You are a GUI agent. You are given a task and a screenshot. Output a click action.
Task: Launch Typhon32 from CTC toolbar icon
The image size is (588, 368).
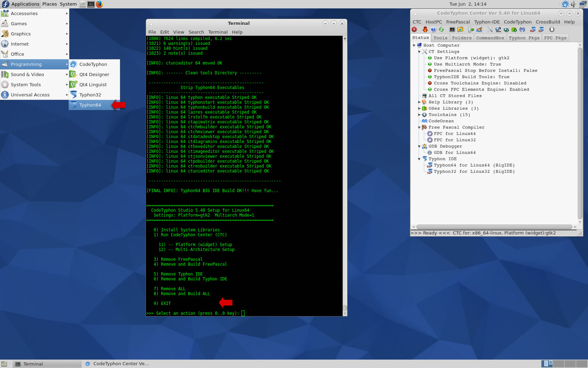point(541,30)
